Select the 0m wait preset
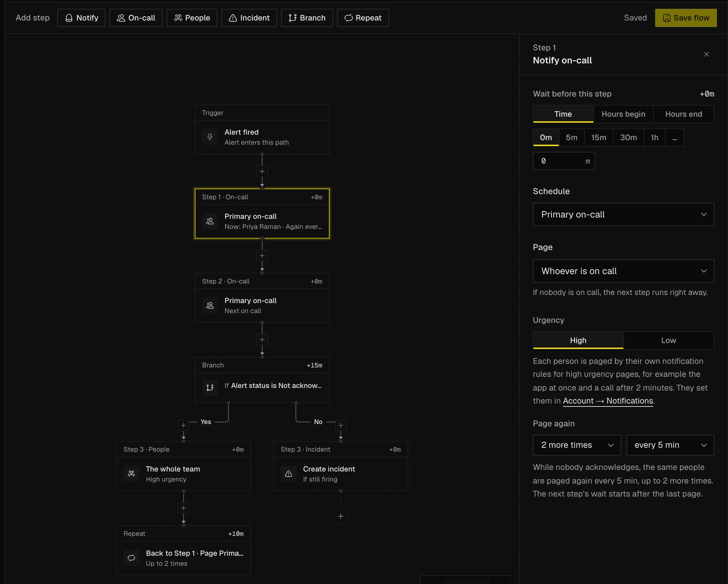Screen dimensions: 728x584 (546, 138)
